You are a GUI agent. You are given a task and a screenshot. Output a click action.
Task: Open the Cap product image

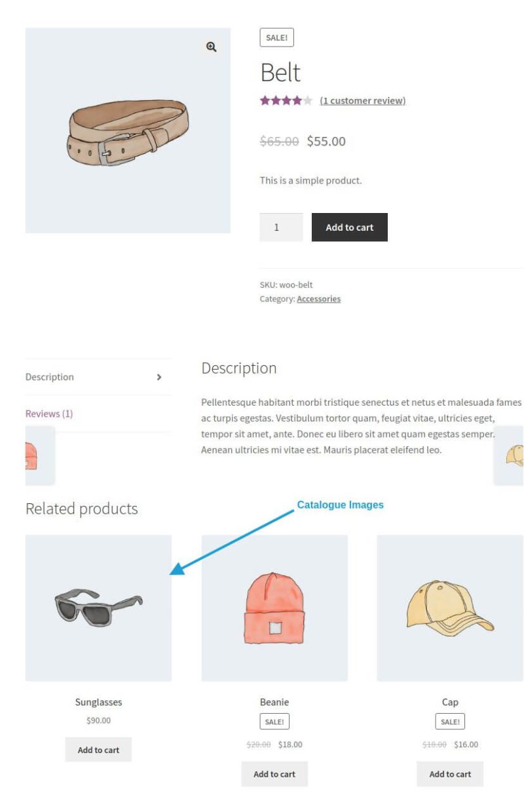(x=449, y=608)
